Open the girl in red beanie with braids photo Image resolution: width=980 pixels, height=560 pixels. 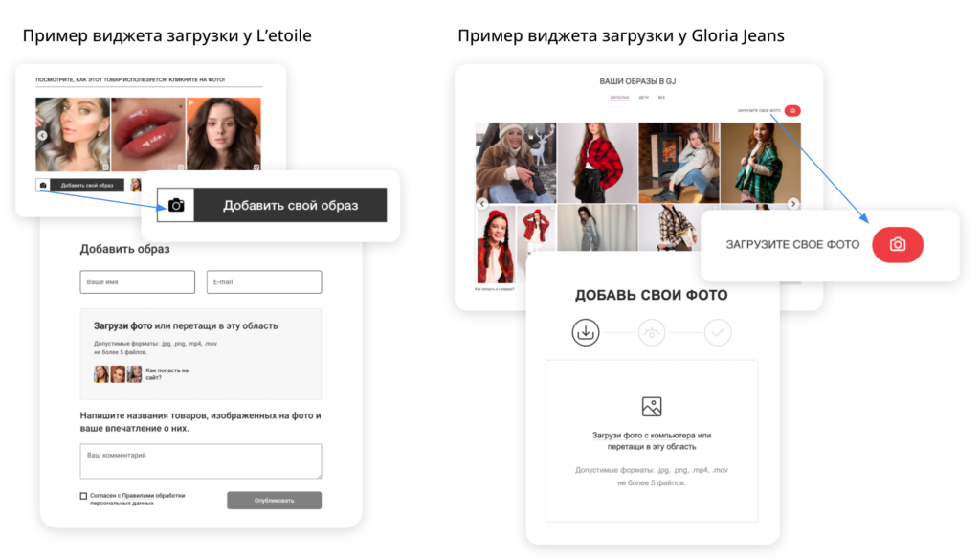coord(496,245)
